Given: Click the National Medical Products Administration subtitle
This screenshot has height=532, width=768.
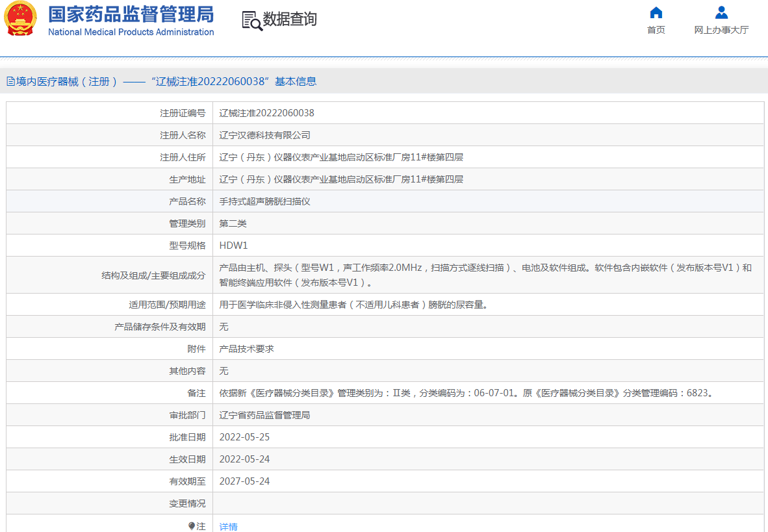Looking at the screenshot, I should pyautogui.click(x=131, y=32).
